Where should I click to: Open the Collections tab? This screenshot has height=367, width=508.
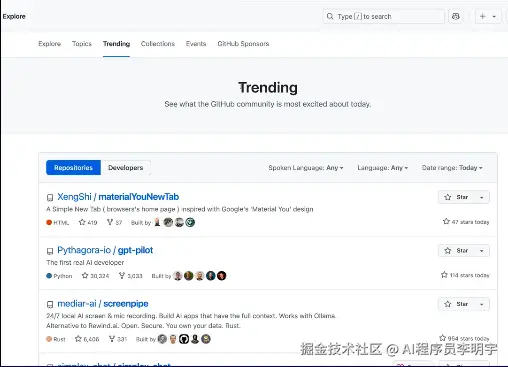click(158, 44)
